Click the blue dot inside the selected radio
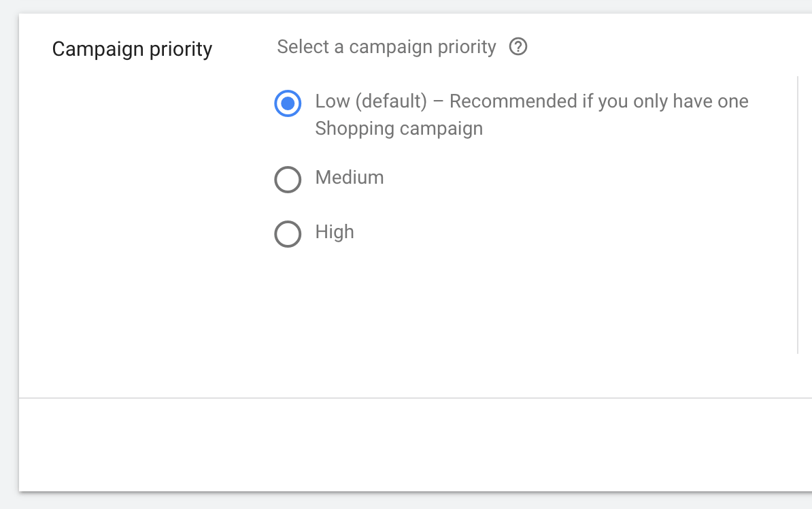Viewport: 812px width, 509px height. (x=288, y=103)
